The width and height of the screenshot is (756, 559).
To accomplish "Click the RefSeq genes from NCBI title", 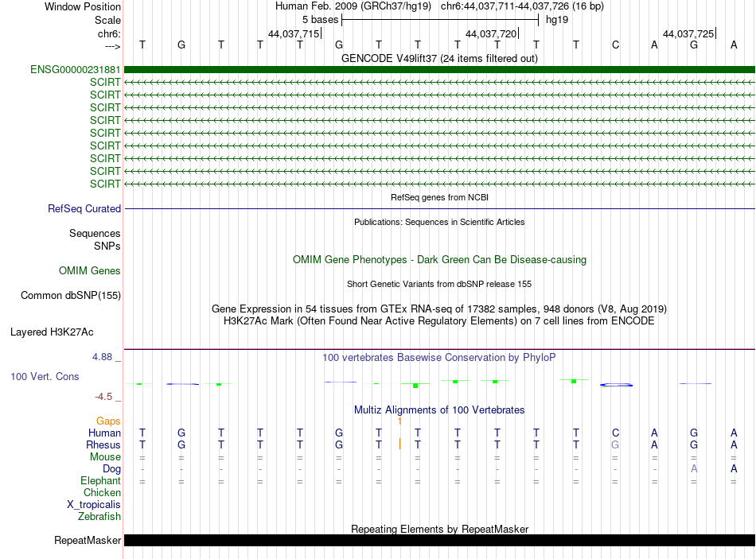I will click(439, 197).
